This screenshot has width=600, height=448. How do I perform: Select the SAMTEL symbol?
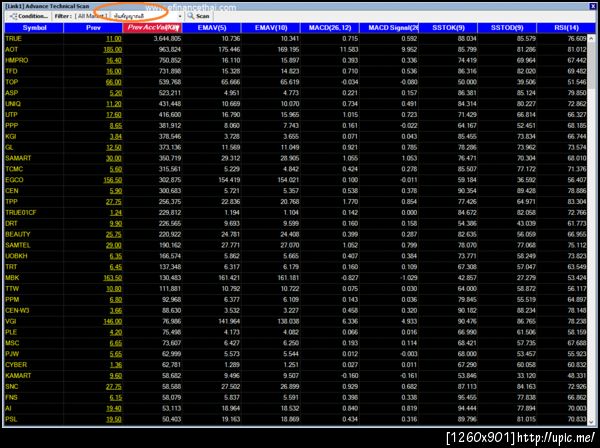tap(18, 245)
